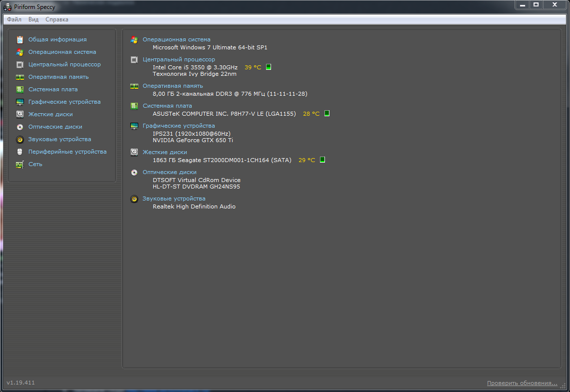This screenshot has width=570, height=392.
Task: Click Проверить обновления link at bottom right
Action: point(522,383)
